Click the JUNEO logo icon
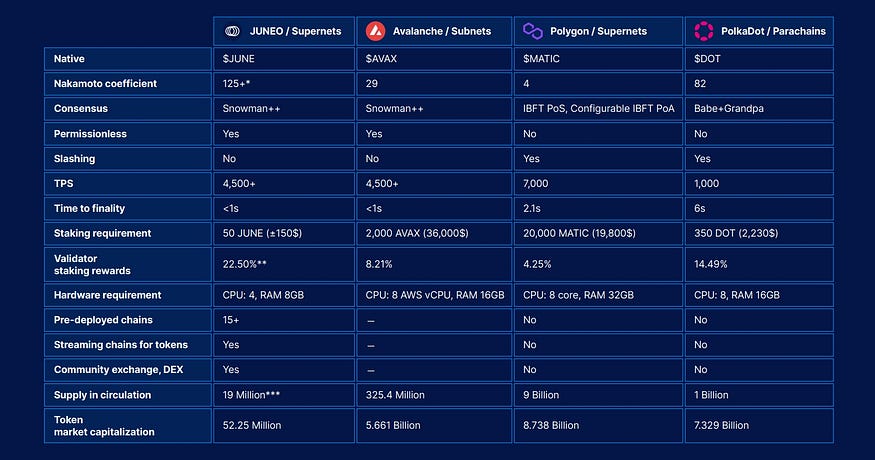This screenshot has height=460, width=875. (x=232, y=31)
